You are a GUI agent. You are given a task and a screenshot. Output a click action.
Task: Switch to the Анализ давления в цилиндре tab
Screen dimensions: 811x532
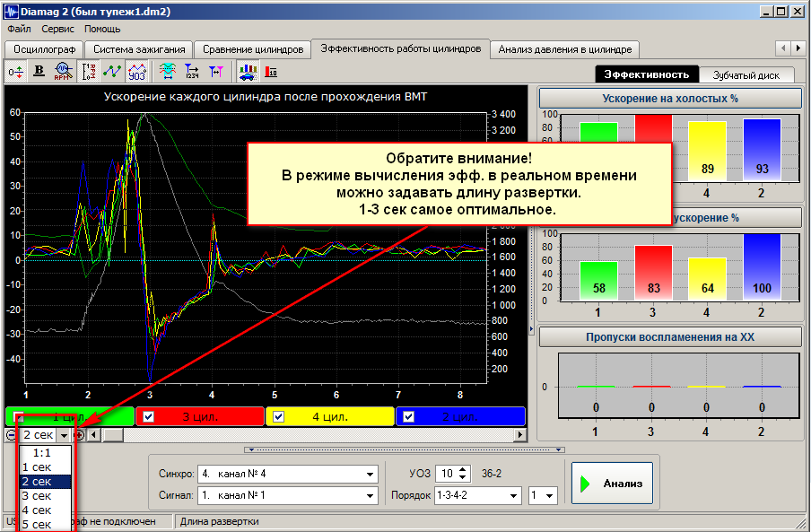pyautogui.click(x=565, y=49)
